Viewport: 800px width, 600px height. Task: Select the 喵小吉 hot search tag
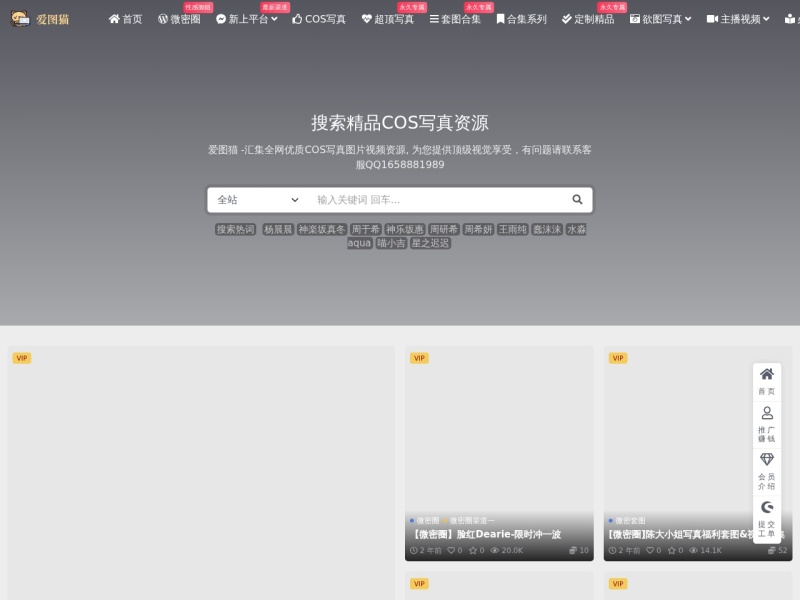[x=391, y=243]
